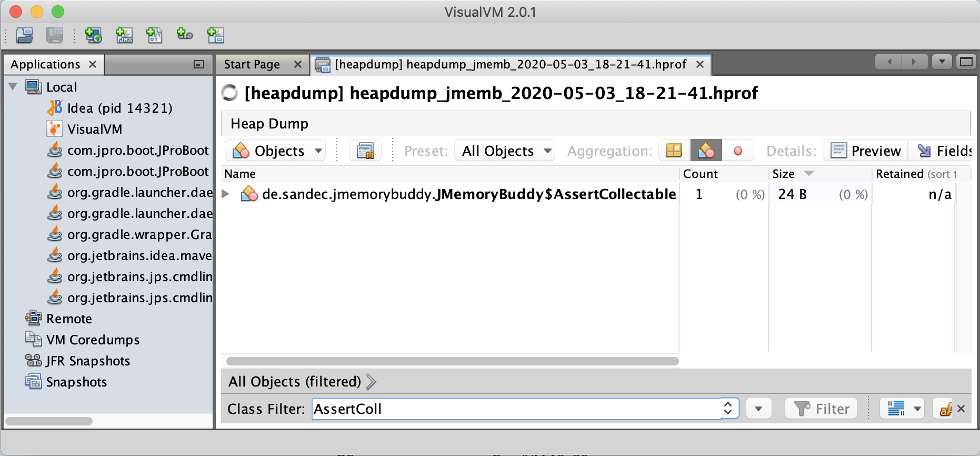Select the first com.jpro.boot.JProBoot entry

138,150
